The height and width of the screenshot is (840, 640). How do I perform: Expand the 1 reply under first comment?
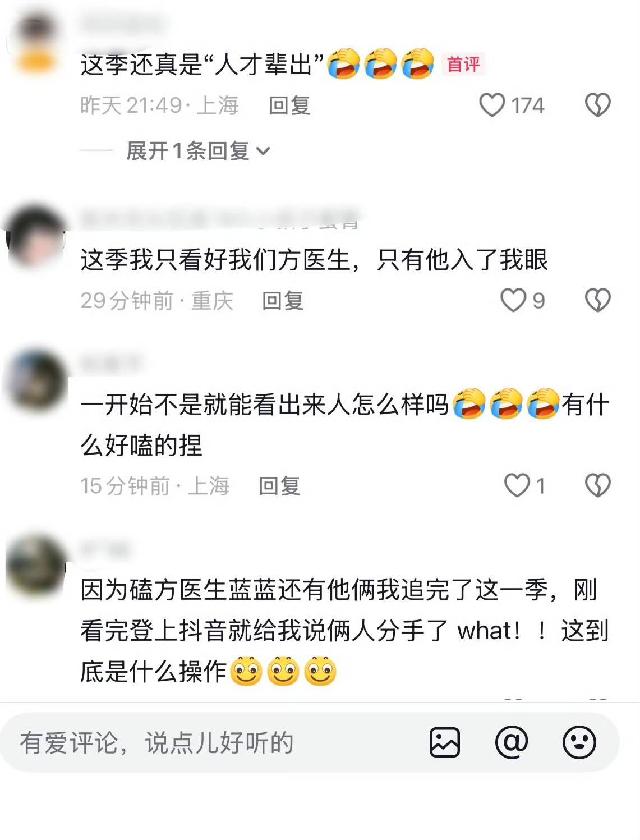click(x=198, y=151)
